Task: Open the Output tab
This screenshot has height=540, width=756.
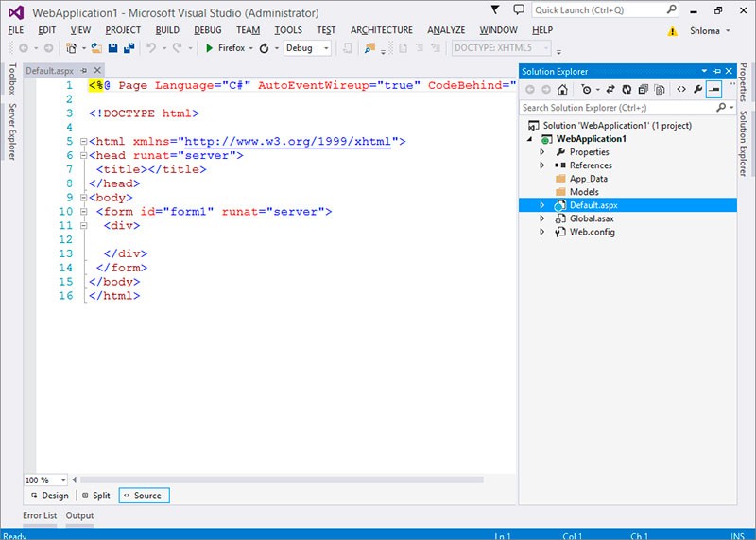Action: tap(79, 515)
